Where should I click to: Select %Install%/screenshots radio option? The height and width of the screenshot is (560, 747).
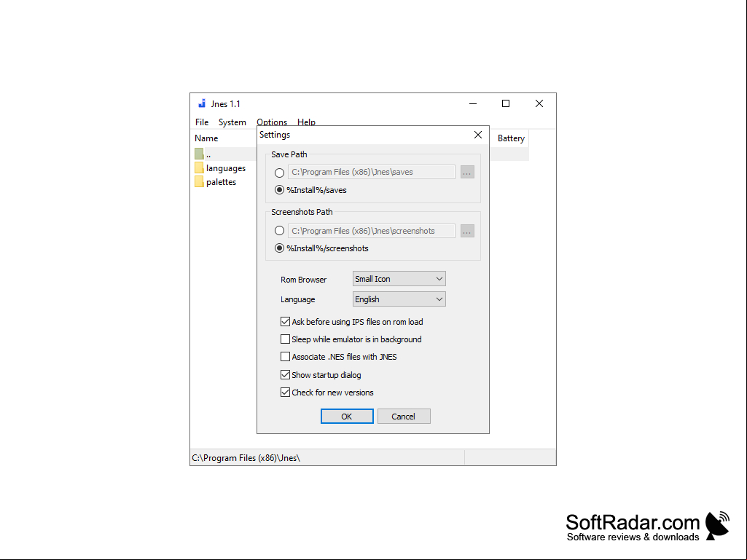[280, 248]
